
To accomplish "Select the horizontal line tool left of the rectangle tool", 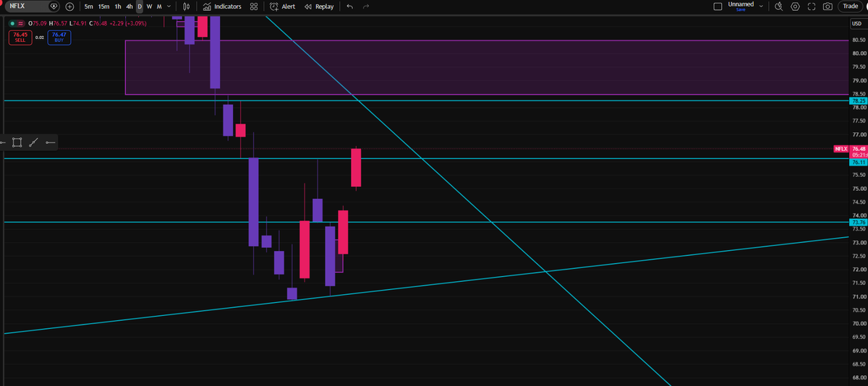I will click(x=3, y=142).
